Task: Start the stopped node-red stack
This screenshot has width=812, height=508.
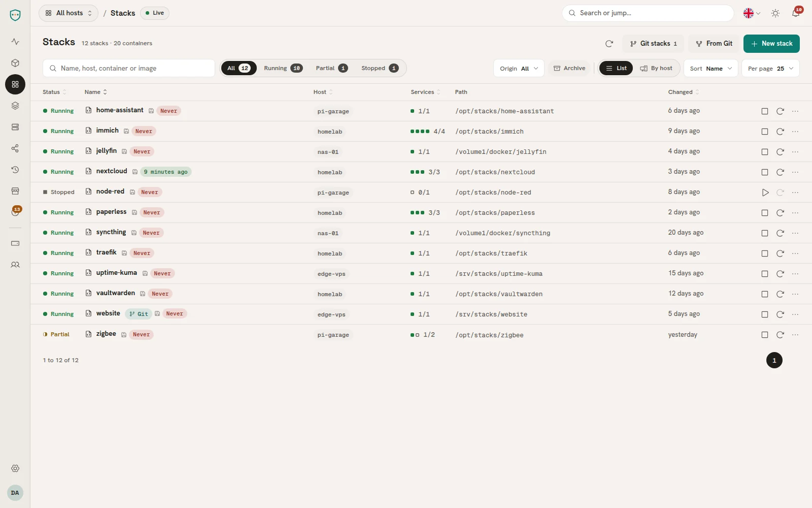Action: click(765, 193)
